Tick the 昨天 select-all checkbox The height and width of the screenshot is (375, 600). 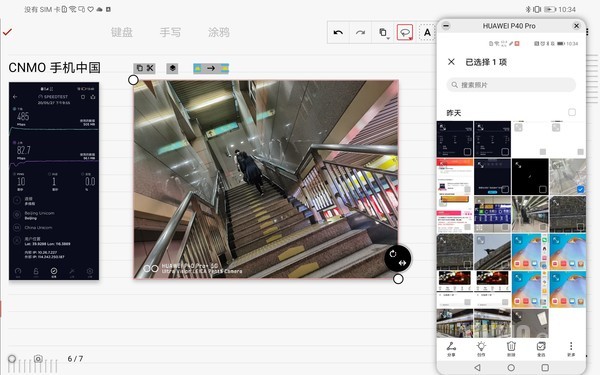572,112
